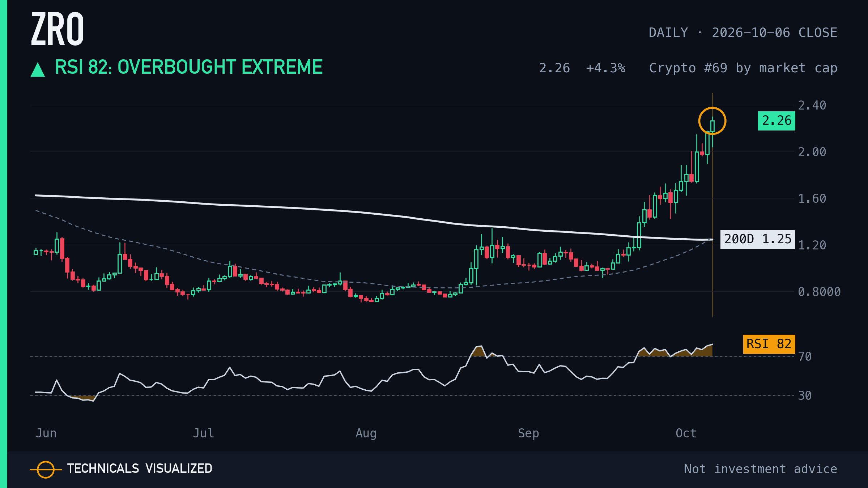This screenshot has height=488, width=868.
Task: Click the Not investment advice disclaimer
Action: [x=761, y=469]
